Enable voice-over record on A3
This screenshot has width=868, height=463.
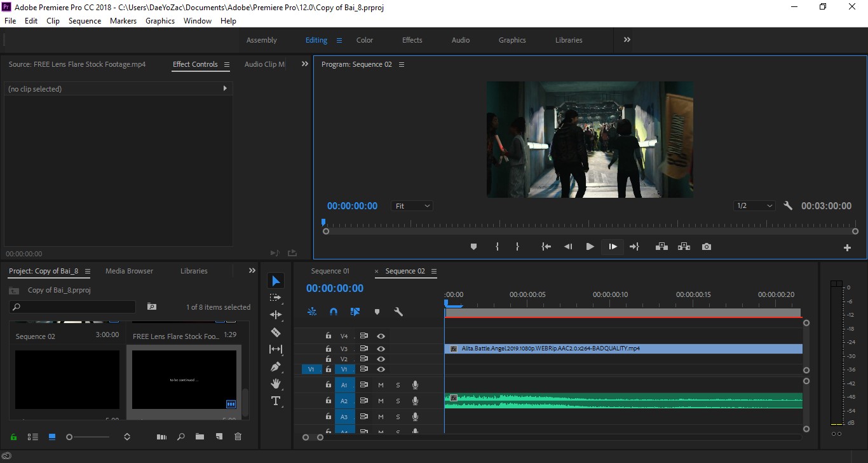[415, 417]
